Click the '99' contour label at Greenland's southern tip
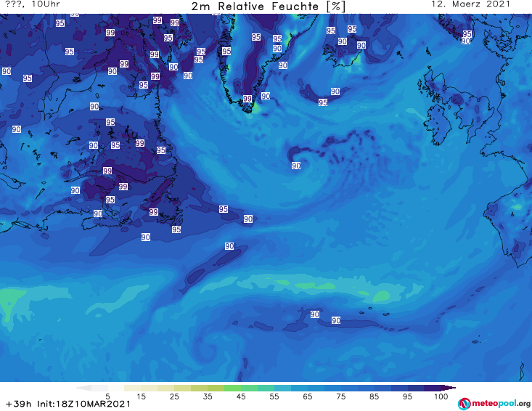 click(247, 99)
